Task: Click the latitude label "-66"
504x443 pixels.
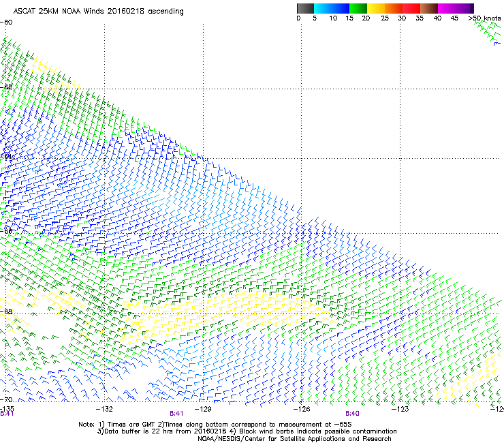Action: coord(6,231)
